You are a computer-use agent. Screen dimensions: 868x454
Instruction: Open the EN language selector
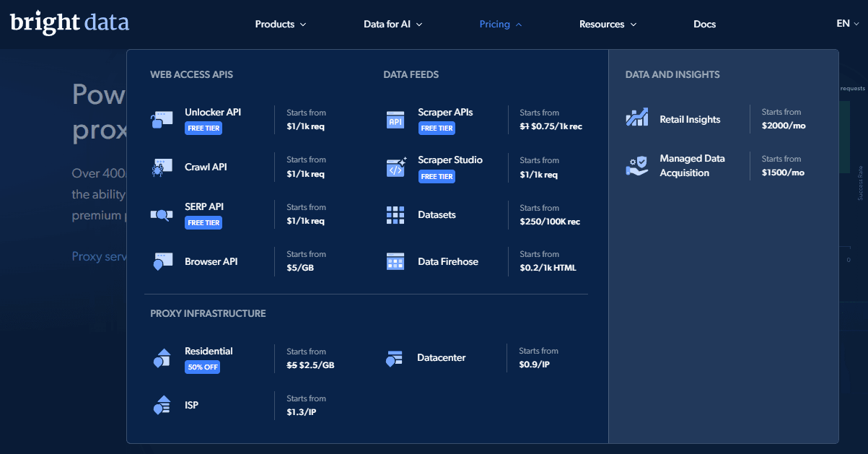(848, 23)
